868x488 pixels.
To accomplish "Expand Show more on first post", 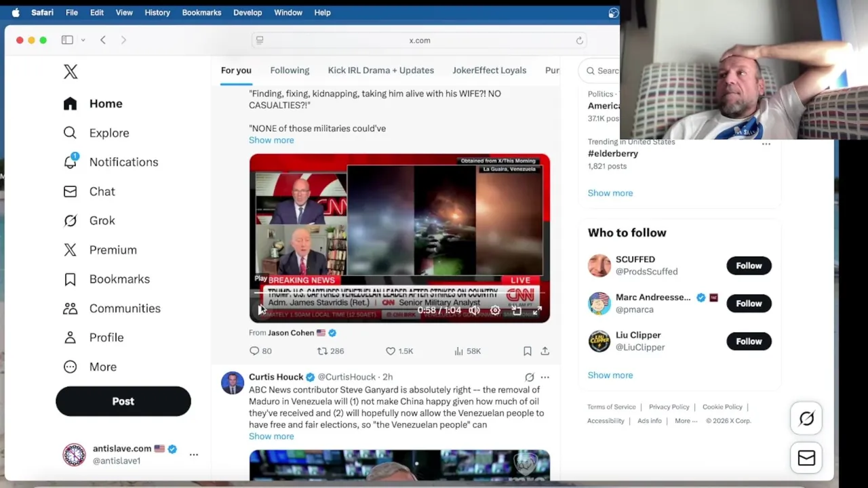I will (x=271, y=140).
